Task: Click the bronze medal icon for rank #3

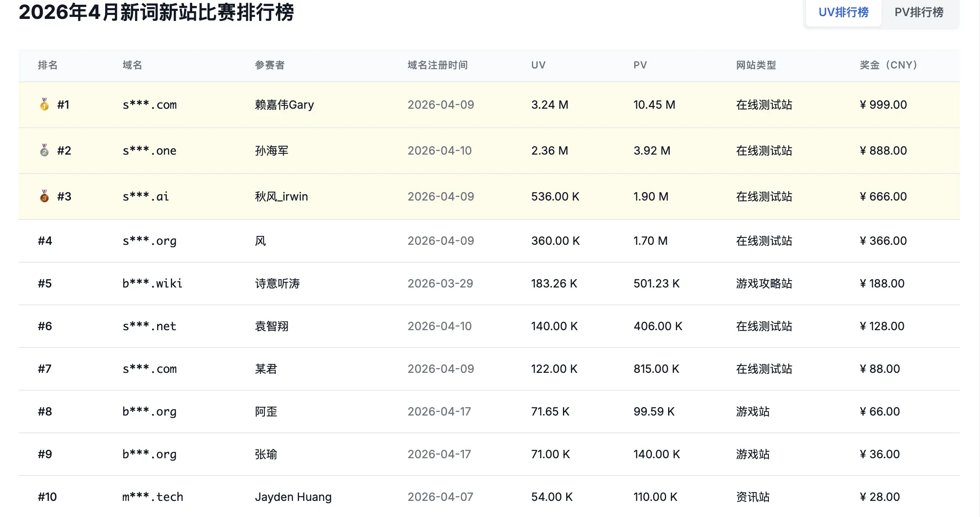Action: tap(44, 196)
